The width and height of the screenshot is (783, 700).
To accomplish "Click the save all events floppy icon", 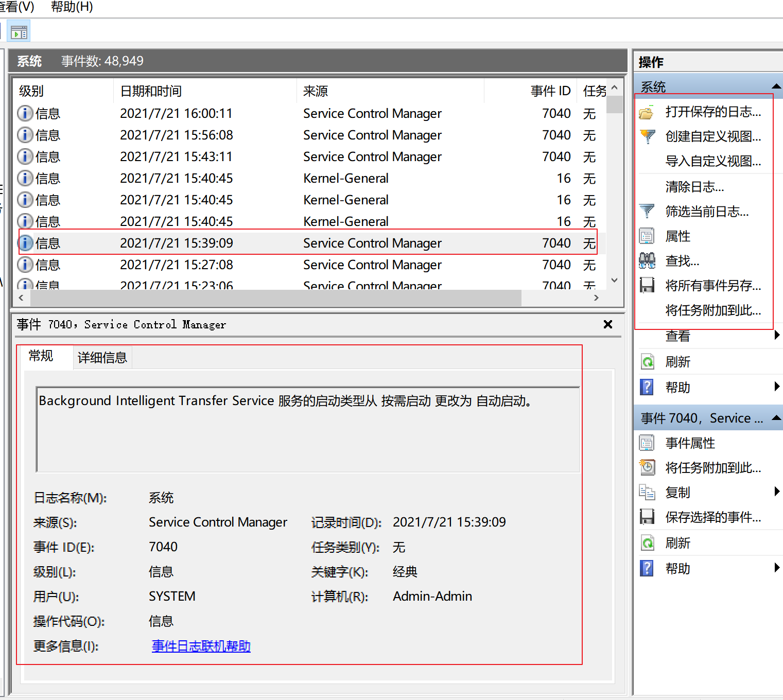I will click(647, 285).
